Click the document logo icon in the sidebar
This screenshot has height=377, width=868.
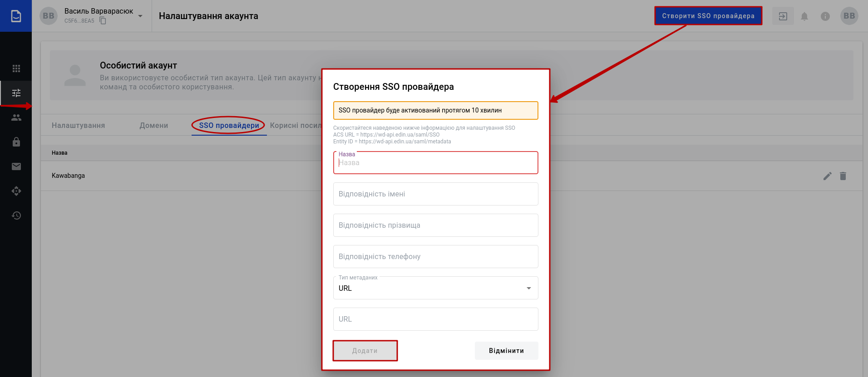click(x=16, y=16)
